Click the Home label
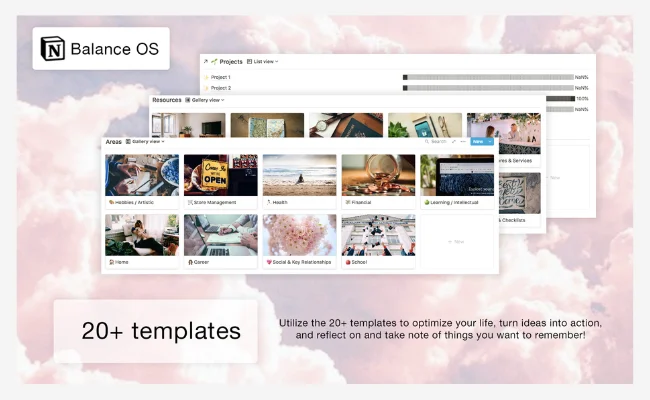 [121, 262]
